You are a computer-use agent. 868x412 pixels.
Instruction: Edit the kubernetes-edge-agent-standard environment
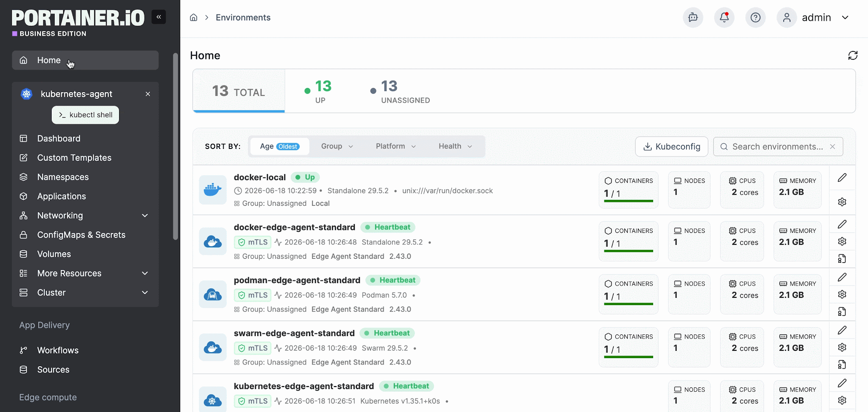coord(842,383)
